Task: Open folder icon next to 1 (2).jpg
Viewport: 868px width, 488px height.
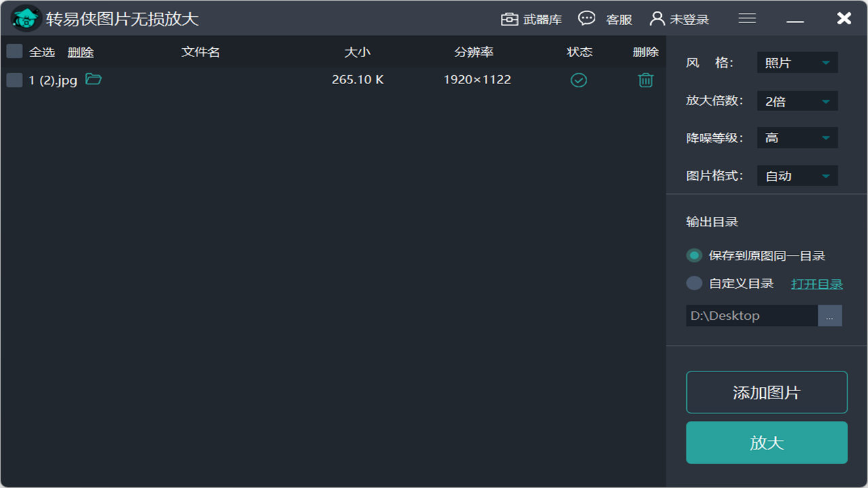Action: [x=94, y=80]
